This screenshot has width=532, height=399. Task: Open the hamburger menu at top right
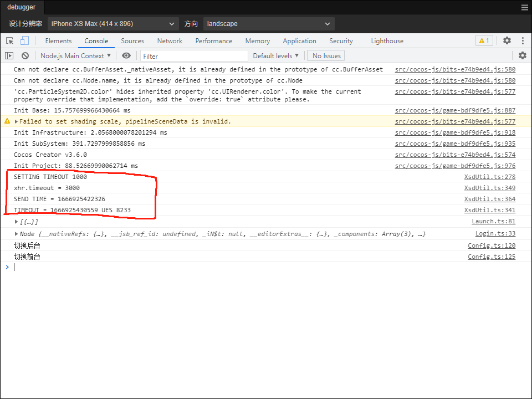[x=524, y=7]
